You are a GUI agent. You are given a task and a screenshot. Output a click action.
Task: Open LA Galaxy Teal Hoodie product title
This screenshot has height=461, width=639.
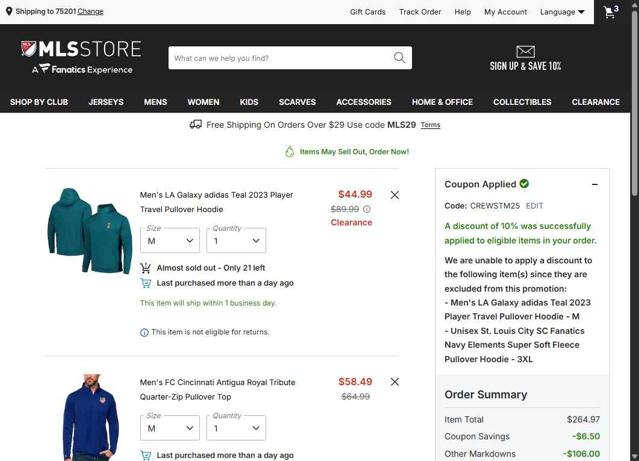click(x=216, y=202)
